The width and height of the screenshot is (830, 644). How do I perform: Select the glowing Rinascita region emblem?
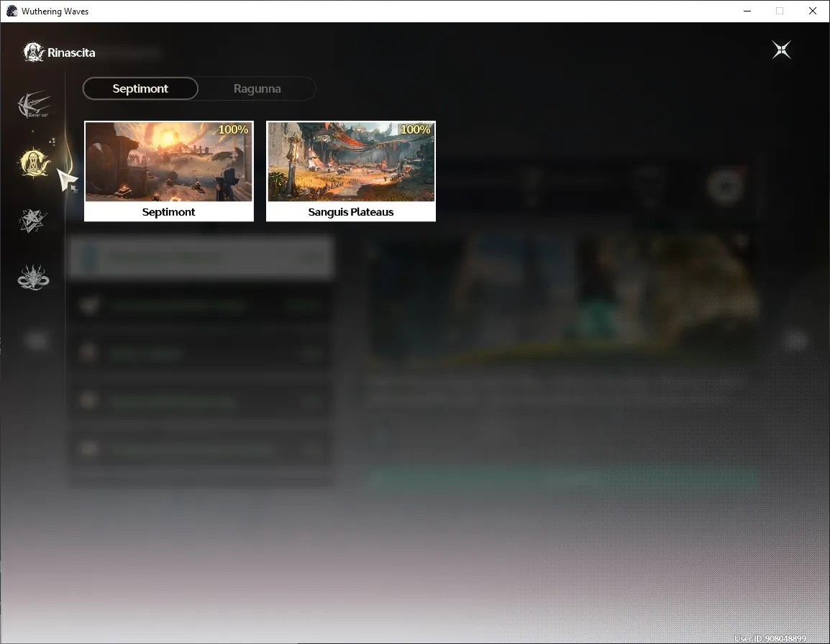(35, 163)
